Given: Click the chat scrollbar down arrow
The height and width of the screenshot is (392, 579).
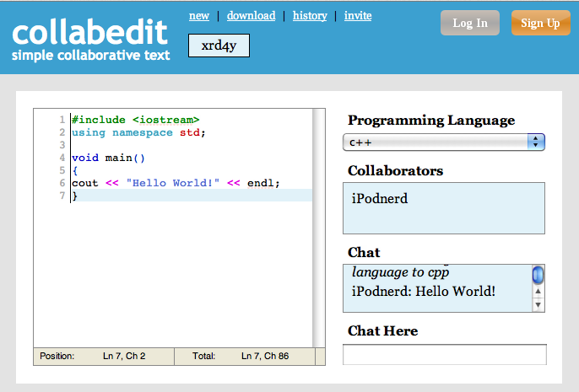Looking at the screenshot, I should point(538,305).
